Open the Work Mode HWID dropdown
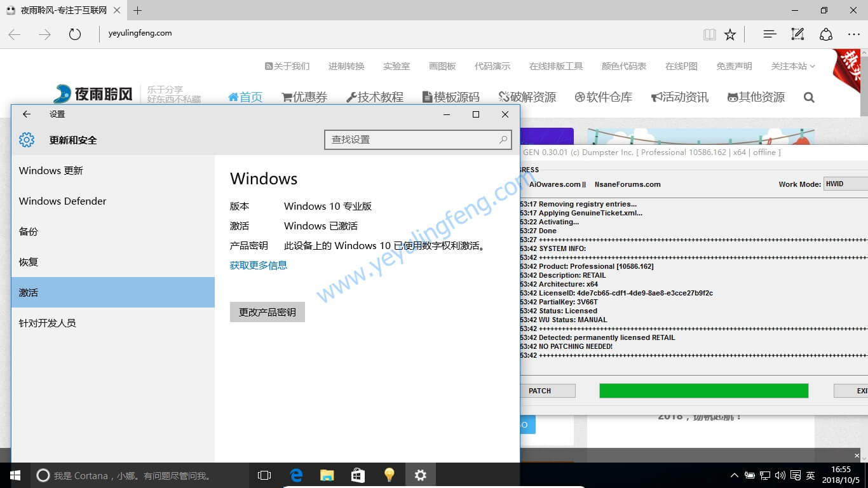Image resolution: width=868 pixels, height=488 pixels. point(846,184)
